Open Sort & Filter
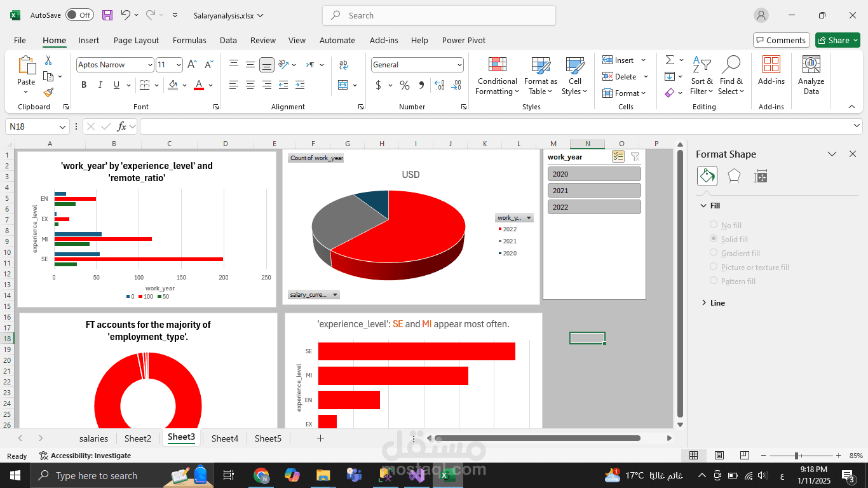This screenshot has height=488, width=868. (702, 76)
